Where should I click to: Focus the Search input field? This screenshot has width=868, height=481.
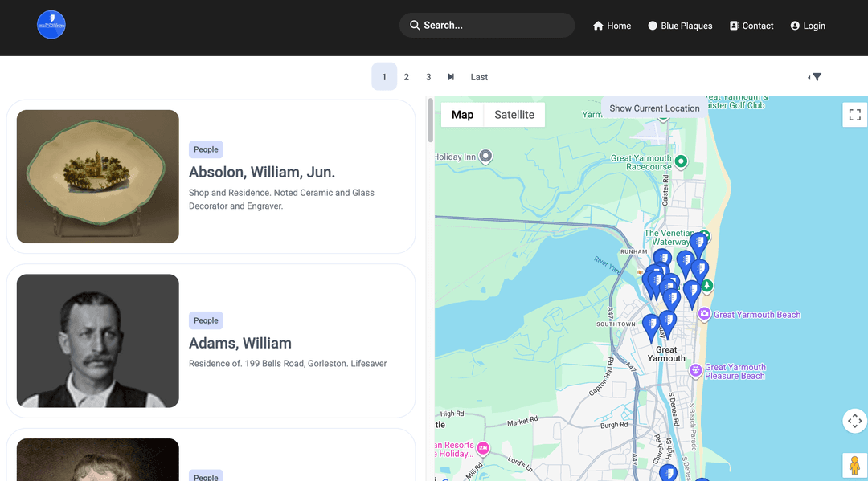486,26
